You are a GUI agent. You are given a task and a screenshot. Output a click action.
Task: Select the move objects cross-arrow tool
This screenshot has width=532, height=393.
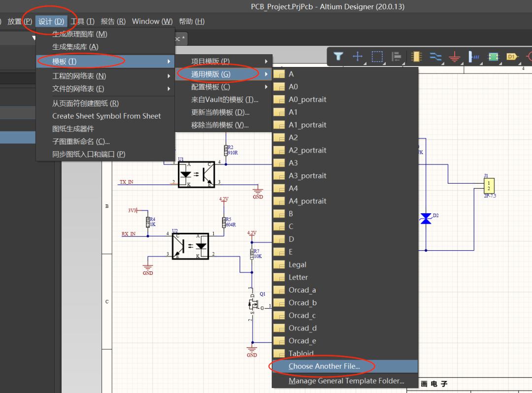pyautogui.click(x=358, y=57)
